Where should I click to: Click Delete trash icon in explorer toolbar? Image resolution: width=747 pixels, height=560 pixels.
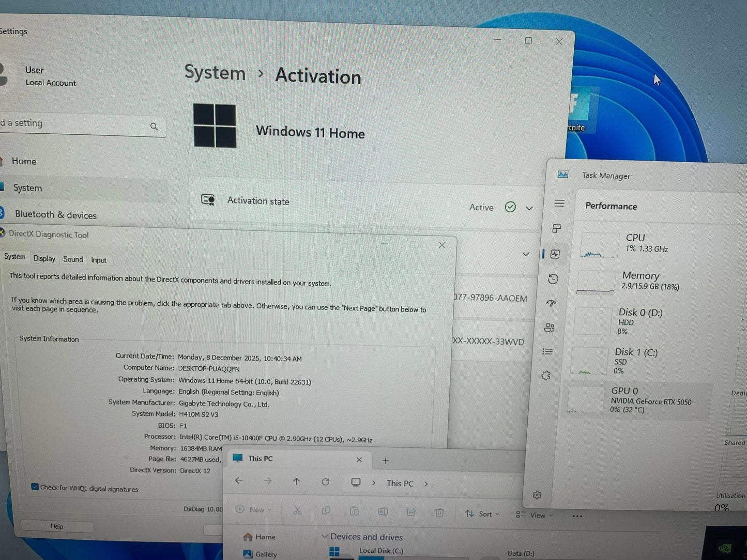pos(439,512)
